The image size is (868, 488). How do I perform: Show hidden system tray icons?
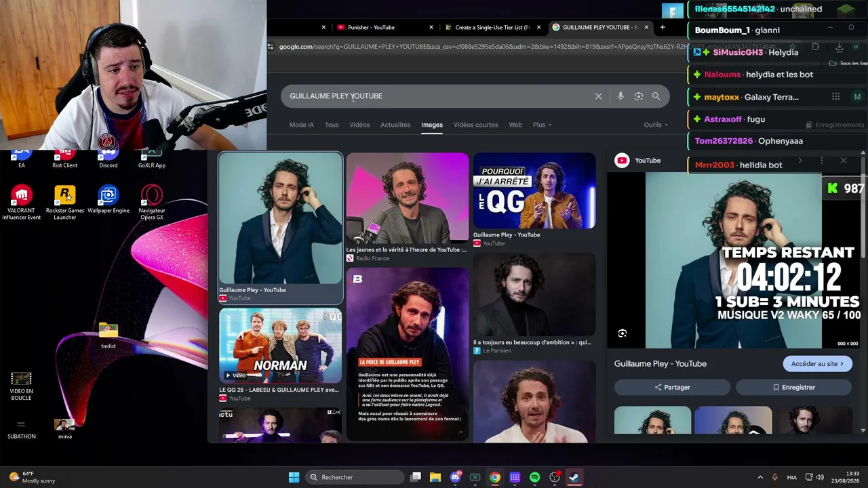click(760, 477)
